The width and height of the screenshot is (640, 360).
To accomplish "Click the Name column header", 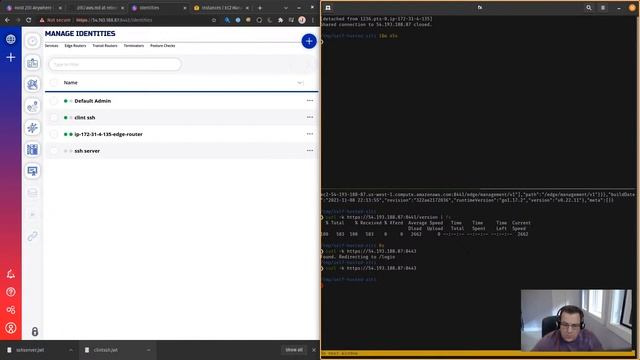I will click(71, 82).
